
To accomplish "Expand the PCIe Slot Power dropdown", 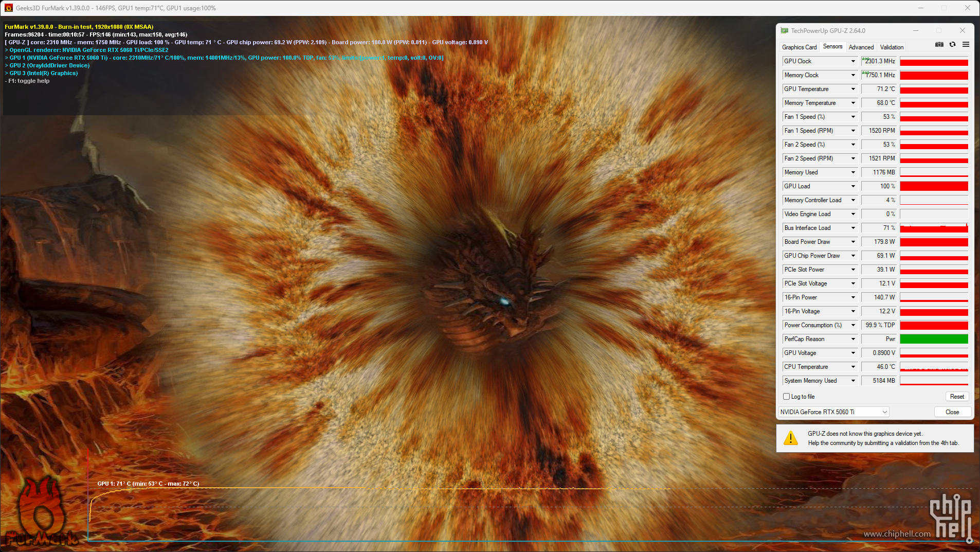I will pos(853,270).
